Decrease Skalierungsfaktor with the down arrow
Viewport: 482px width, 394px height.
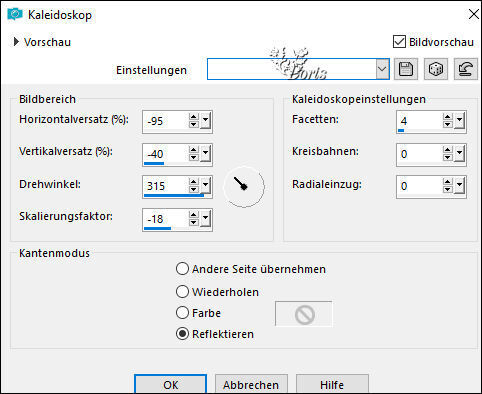(x=193, y=222)
